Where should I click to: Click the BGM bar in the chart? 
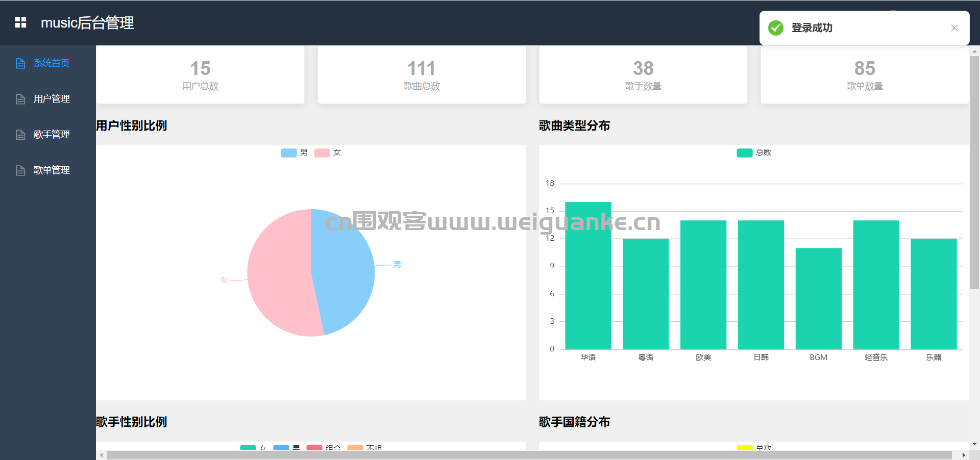(818, 299)
